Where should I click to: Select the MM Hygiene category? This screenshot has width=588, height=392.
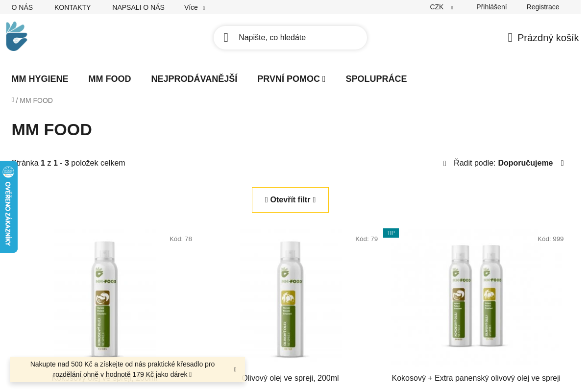[40, 79]
